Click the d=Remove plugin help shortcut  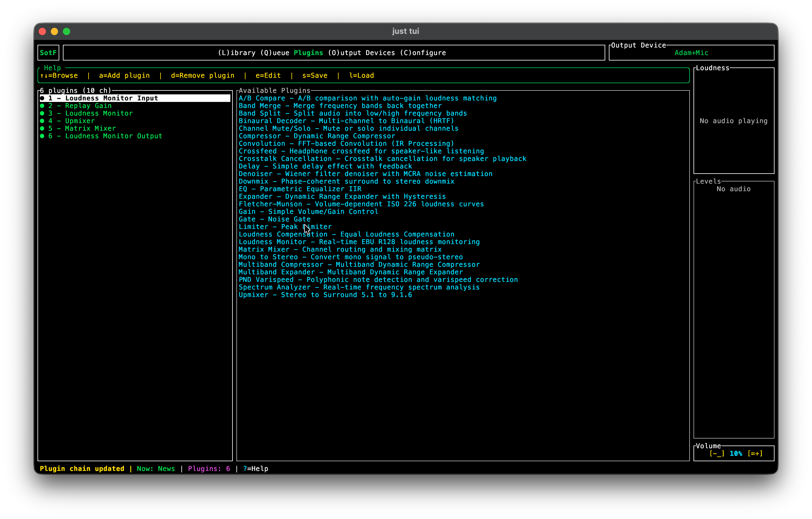click(x=203, y=76)
